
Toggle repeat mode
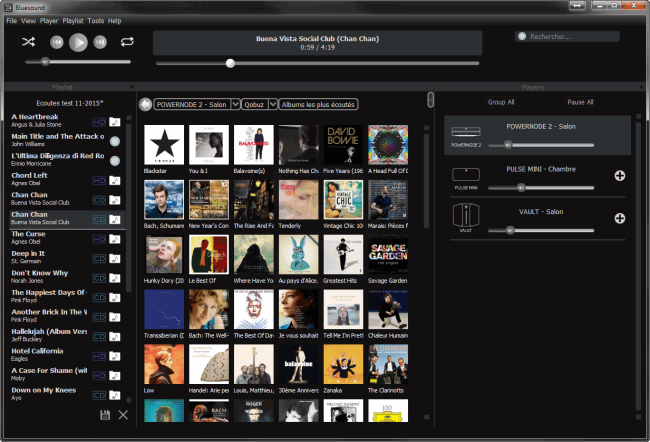pyautogui.click(x=127, y=41)
